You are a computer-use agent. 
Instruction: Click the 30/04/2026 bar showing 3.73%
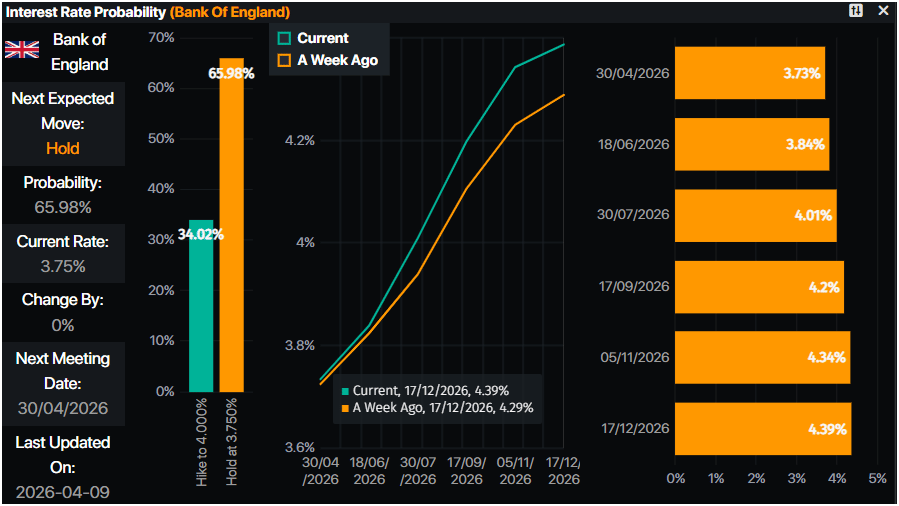click(x=750, y=73)
